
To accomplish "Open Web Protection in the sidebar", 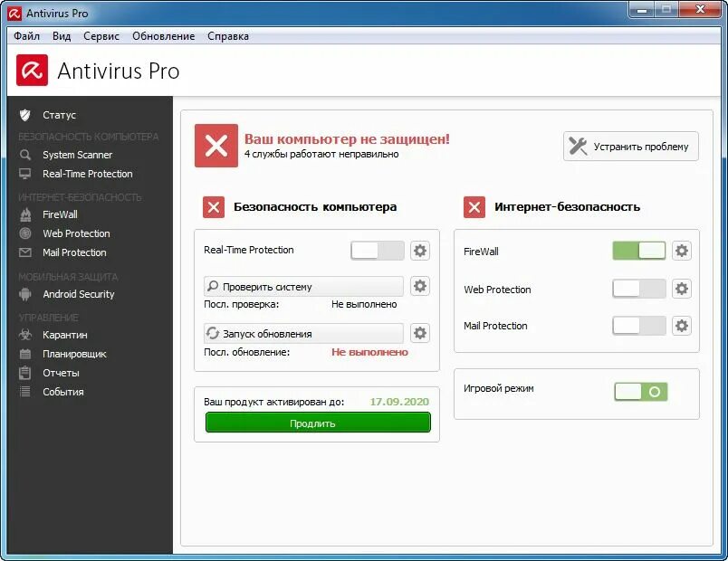I will coord(76,233).
